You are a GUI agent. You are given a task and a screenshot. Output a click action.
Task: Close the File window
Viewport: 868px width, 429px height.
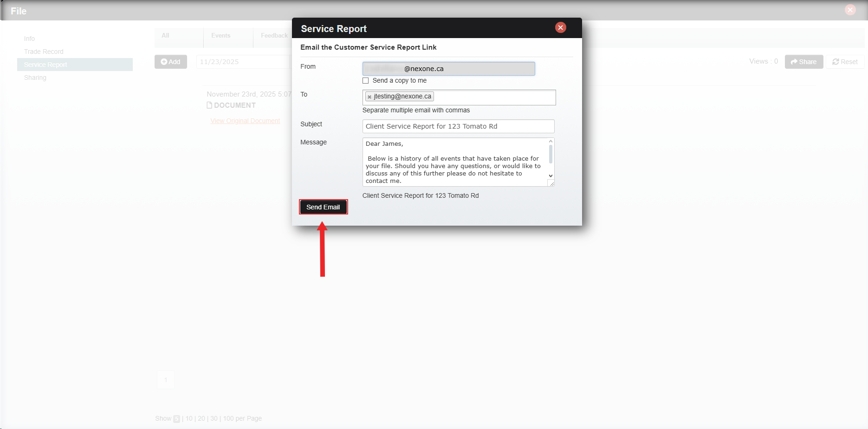850,10
